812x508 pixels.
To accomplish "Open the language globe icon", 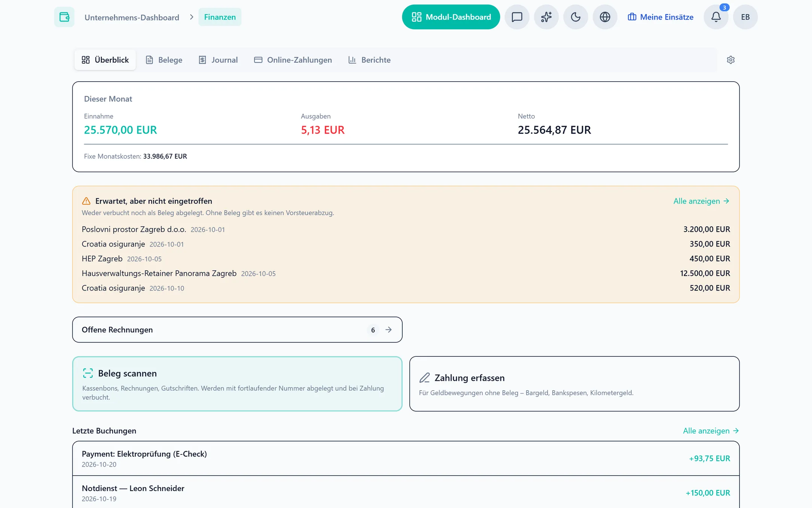I will click(605, 17).
